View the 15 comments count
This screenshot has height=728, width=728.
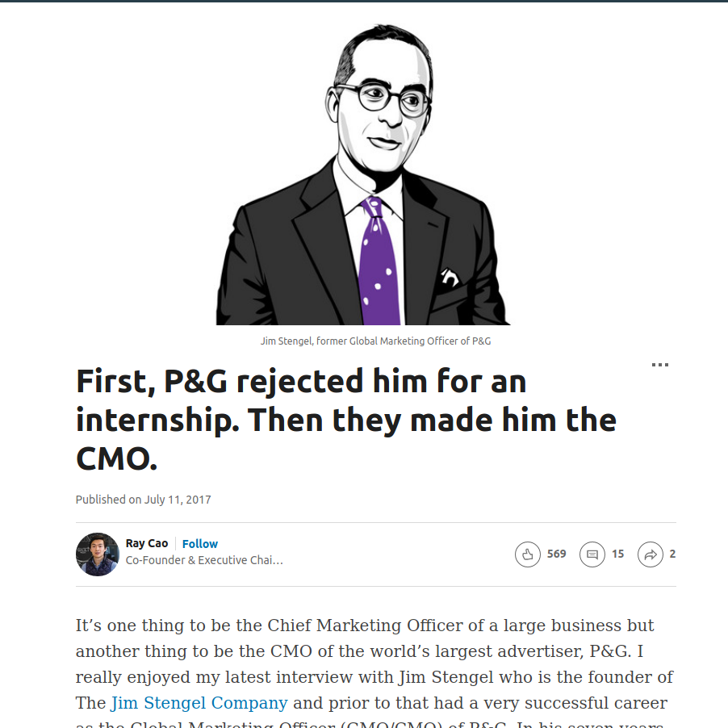(x=617, y=554)
